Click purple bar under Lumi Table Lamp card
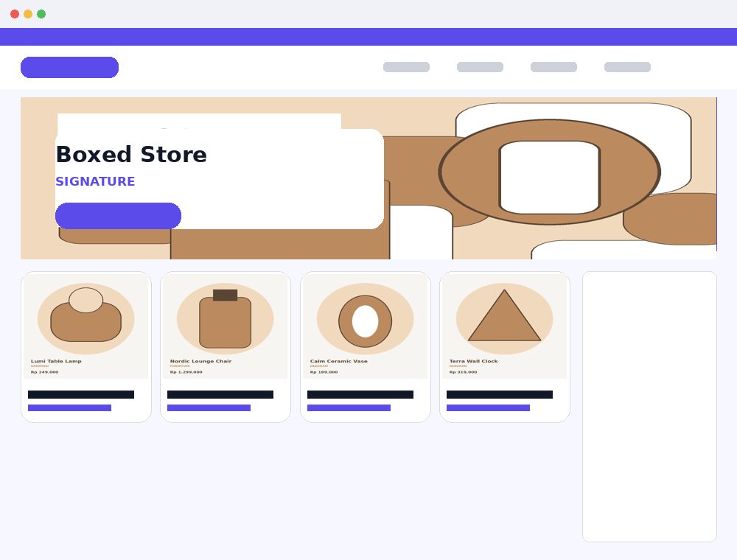Screen dimensions: 737x560 [x=69, y=407]
